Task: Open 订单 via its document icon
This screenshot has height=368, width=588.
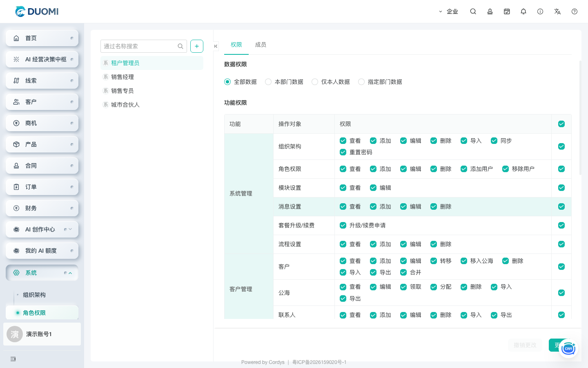Action: [16, 187]
